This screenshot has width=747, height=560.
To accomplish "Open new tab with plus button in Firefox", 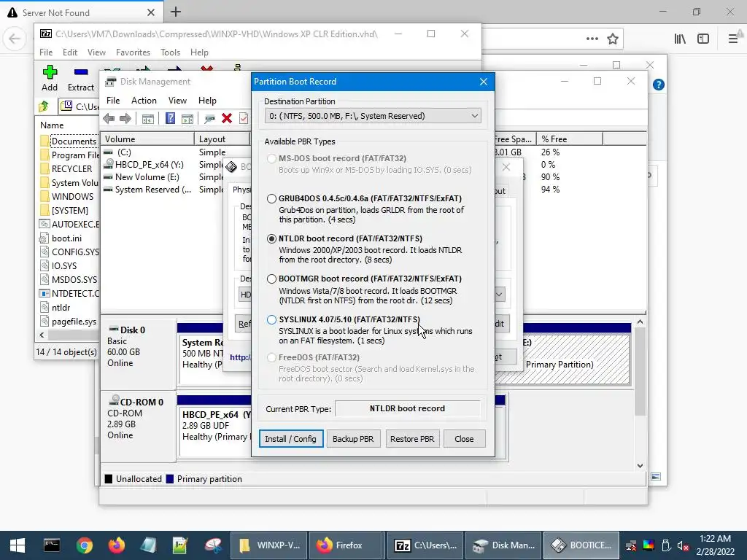I will pos(176,12).
